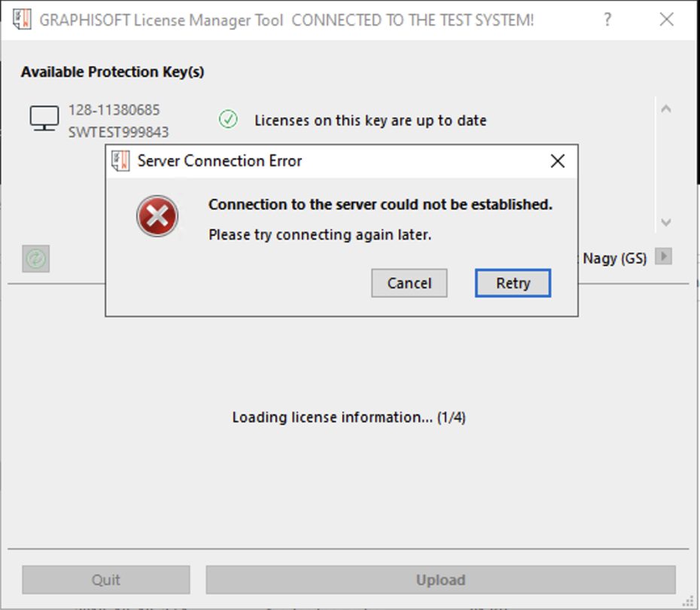Click the Quit button
The image size is (700, 610).
point(106,580)
